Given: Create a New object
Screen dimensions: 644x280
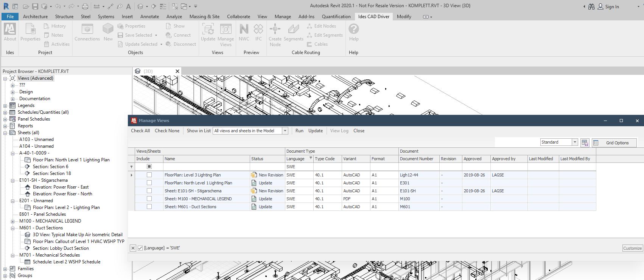Looking at the screenshot, I should pos(108,32).
